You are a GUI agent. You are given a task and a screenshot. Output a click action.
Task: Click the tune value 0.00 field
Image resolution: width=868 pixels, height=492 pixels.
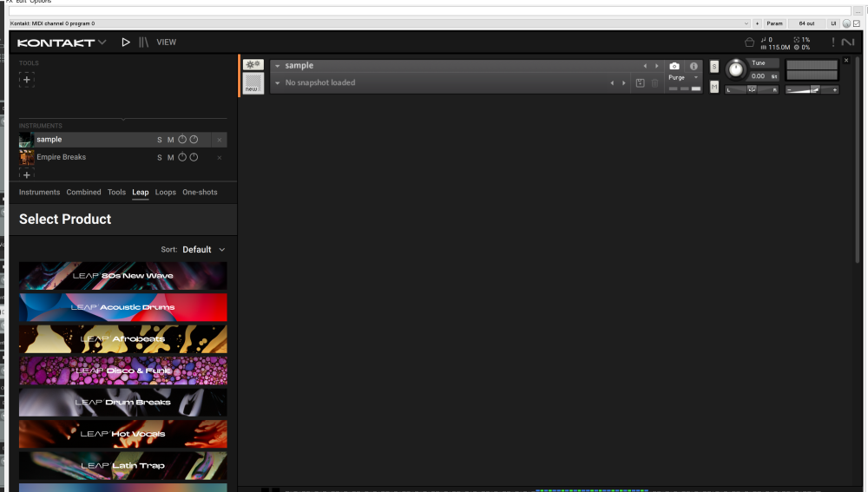tap(759, 76)
